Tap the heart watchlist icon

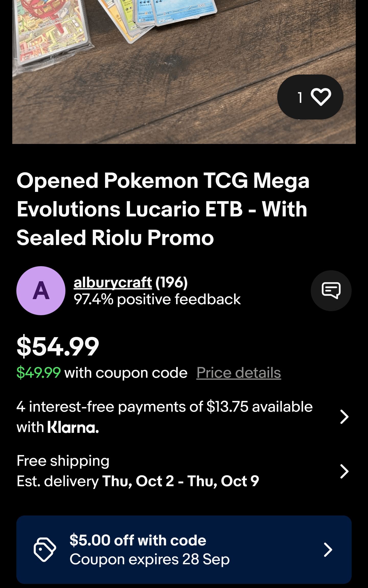click(321, 97)
